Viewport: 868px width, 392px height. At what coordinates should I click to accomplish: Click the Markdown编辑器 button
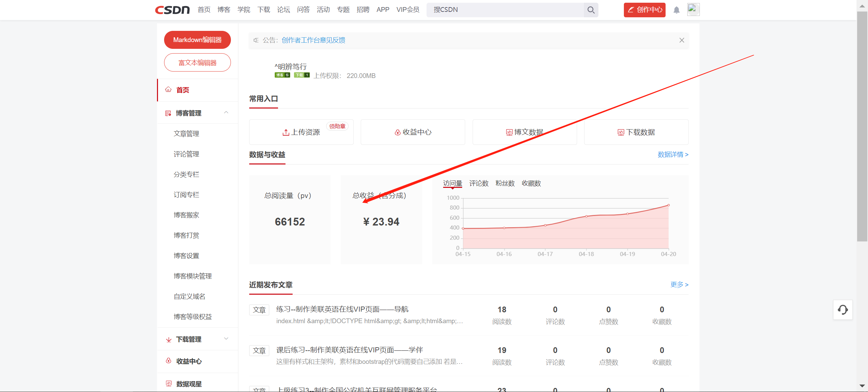coord(197,40)
